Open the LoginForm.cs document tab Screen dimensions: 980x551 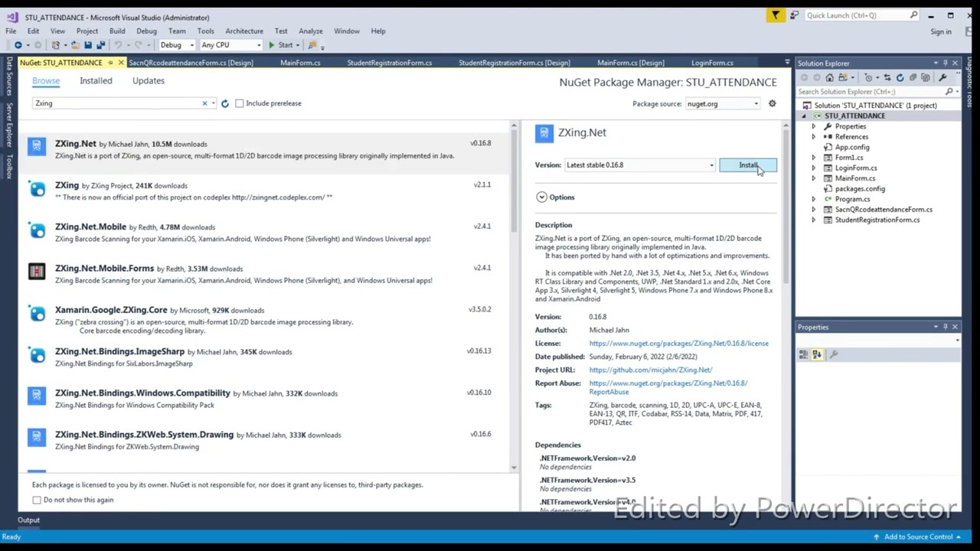pos(712,63)
